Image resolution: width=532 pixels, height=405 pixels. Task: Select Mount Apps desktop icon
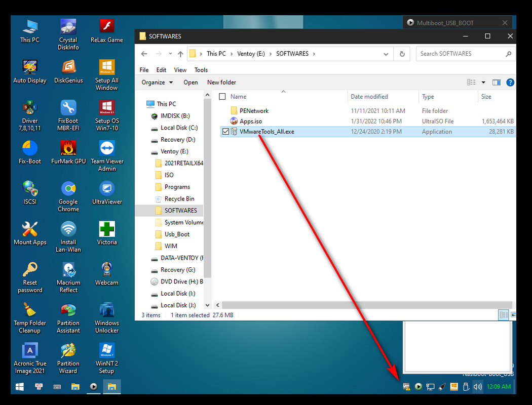(30, 233)
